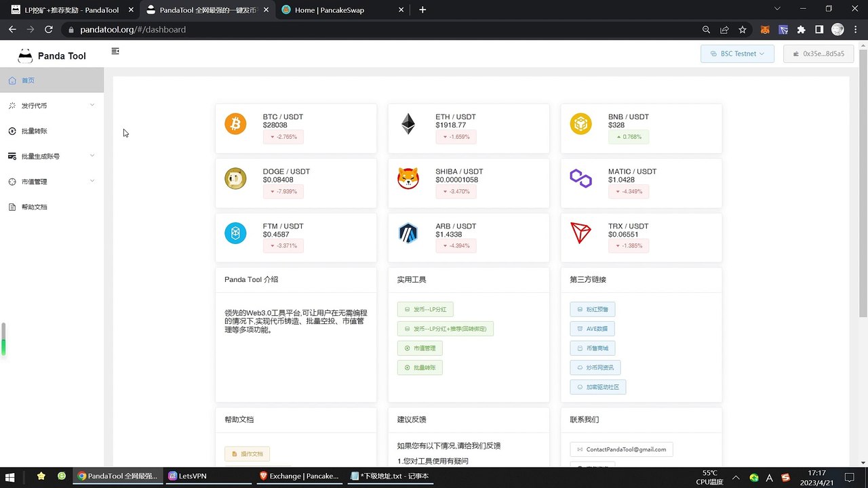Image resolution: width=868 pixels, height=488 pixels.
Task: Go back to the previous page
Action: pyautogui.click(x=12, y=30)
